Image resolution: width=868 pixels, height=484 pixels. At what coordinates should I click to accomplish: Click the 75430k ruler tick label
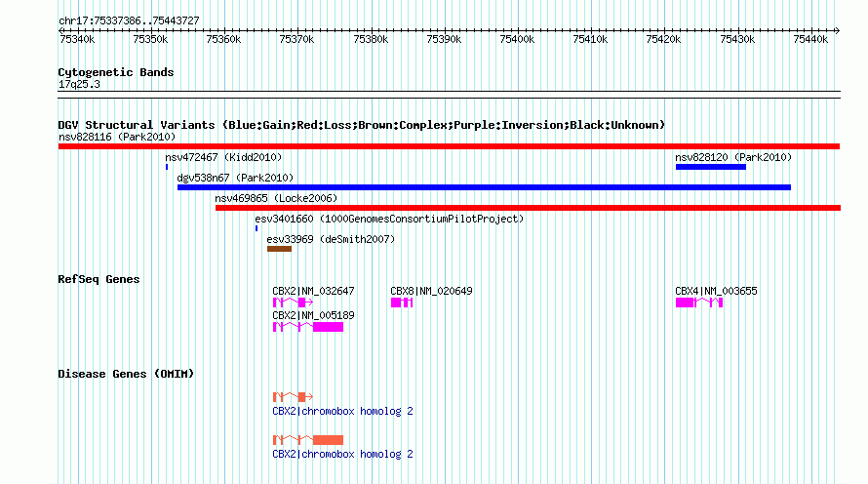pos(737,39)
